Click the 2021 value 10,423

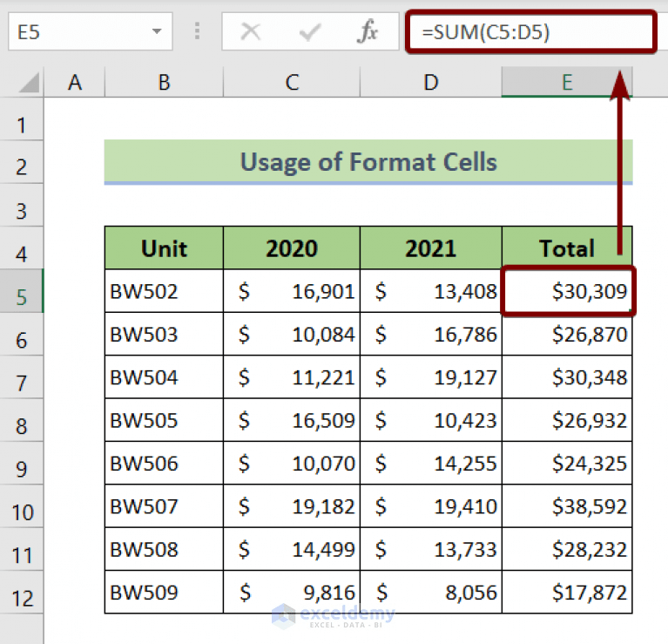[x=431, y=420]
